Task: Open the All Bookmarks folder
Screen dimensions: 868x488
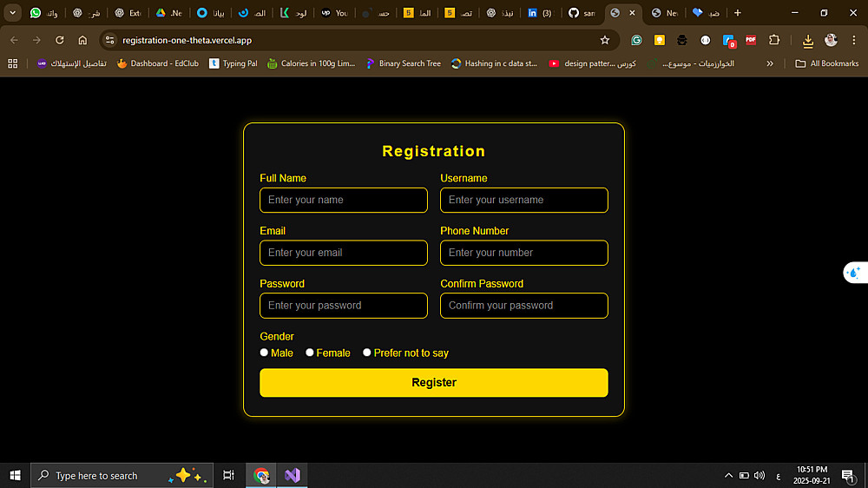Action: point(826,63)
